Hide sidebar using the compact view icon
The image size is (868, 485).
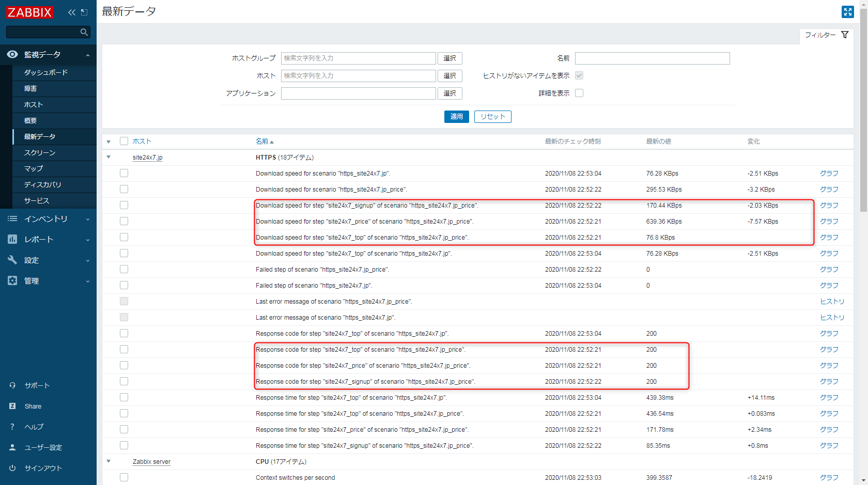[x=84, y=12]
